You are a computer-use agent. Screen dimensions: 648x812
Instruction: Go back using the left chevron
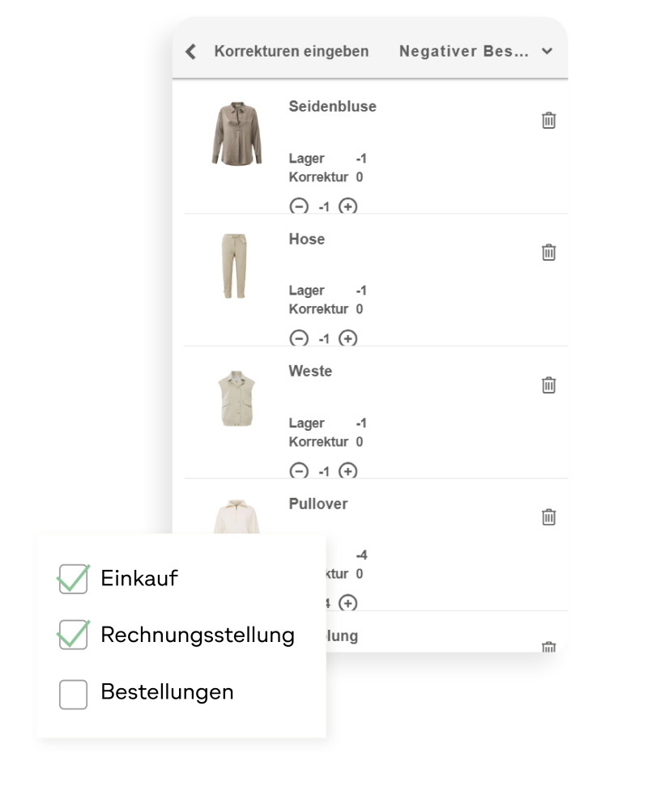[x=191, y=52]
